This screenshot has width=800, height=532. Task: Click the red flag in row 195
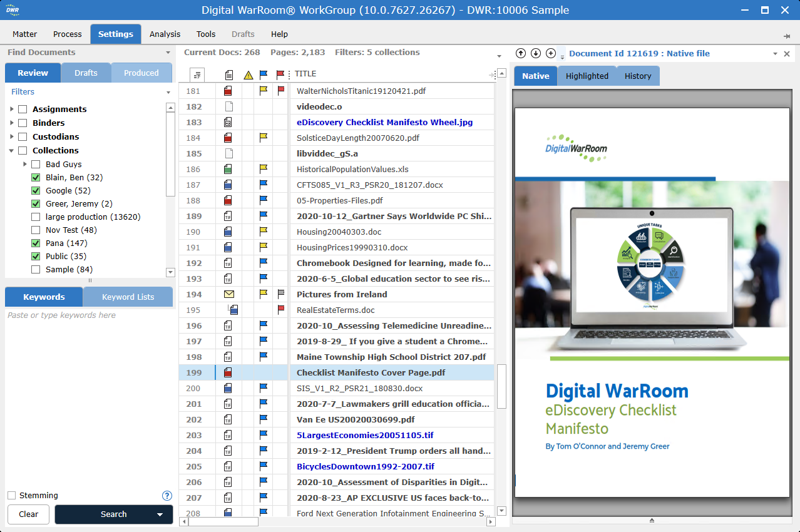click(x=281, y=310)
